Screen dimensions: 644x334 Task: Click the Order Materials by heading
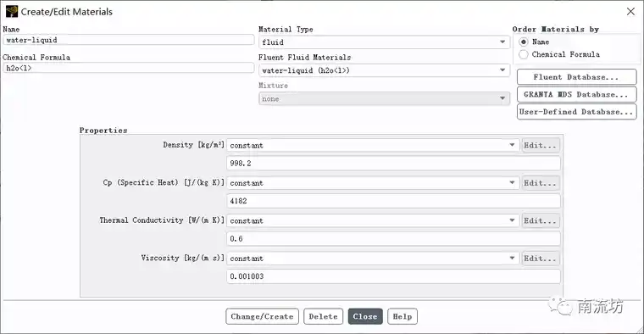(556, 29)
